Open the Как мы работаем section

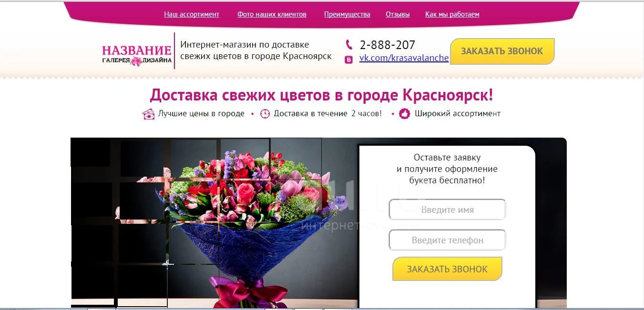click(x=452, y=14)
